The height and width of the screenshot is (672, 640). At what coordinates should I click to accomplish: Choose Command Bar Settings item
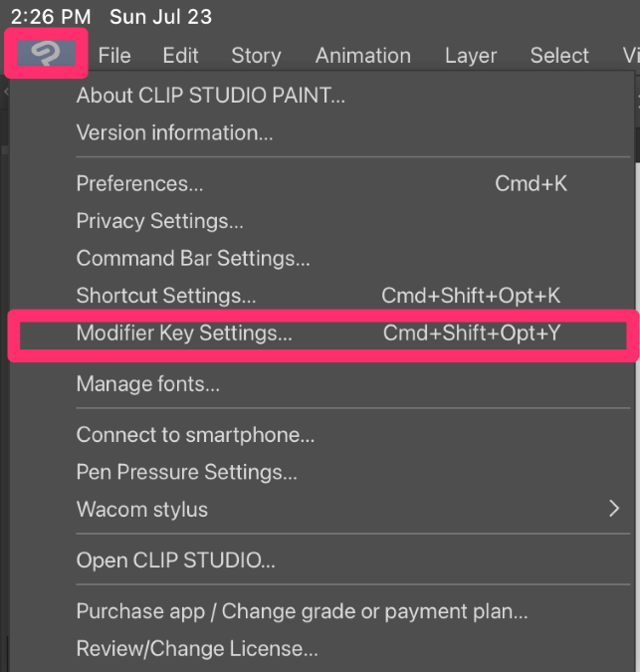[321, 258]
